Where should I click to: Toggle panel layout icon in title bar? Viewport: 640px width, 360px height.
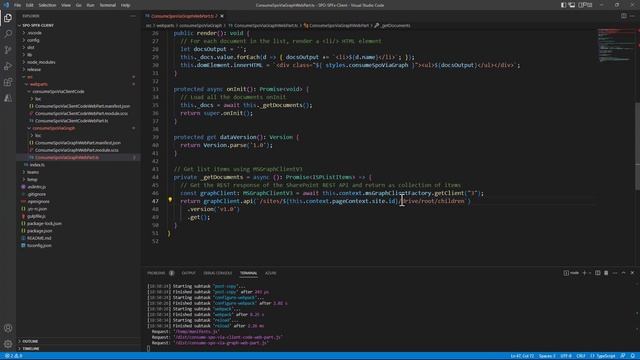(x=572, y=5)
